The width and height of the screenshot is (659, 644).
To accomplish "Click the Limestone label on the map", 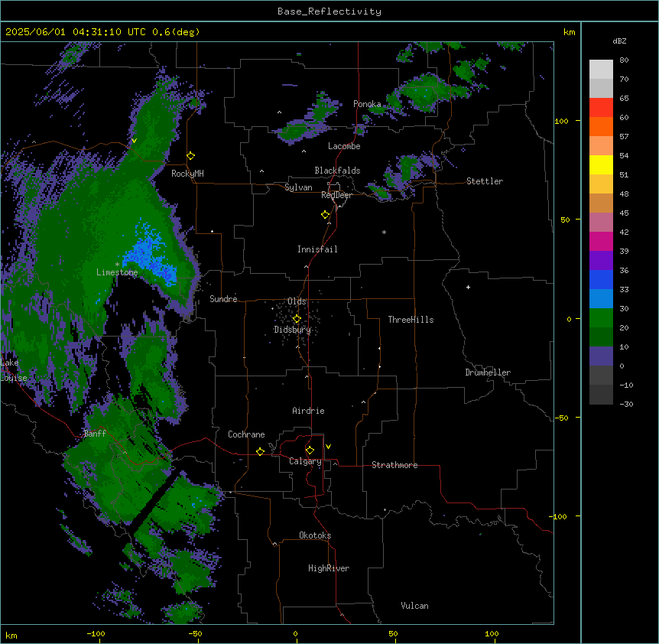I will pyautogui.click(x=117, y=272).
